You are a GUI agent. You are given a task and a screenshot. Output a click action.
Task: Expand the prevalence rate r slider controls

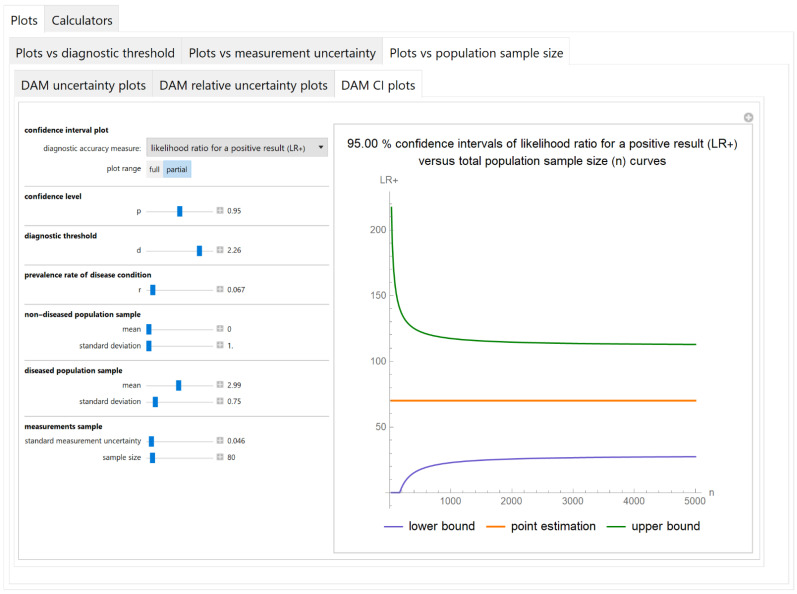coord(220,289)
